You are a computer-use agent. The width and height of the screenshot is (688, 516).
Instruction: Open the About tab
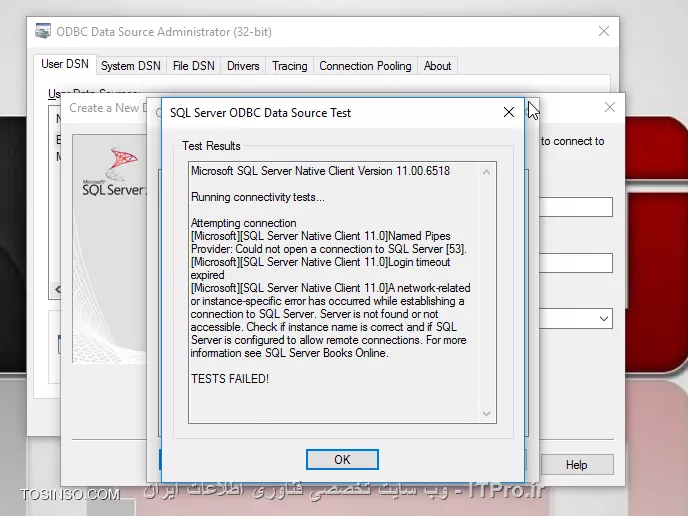pos(437,66)
